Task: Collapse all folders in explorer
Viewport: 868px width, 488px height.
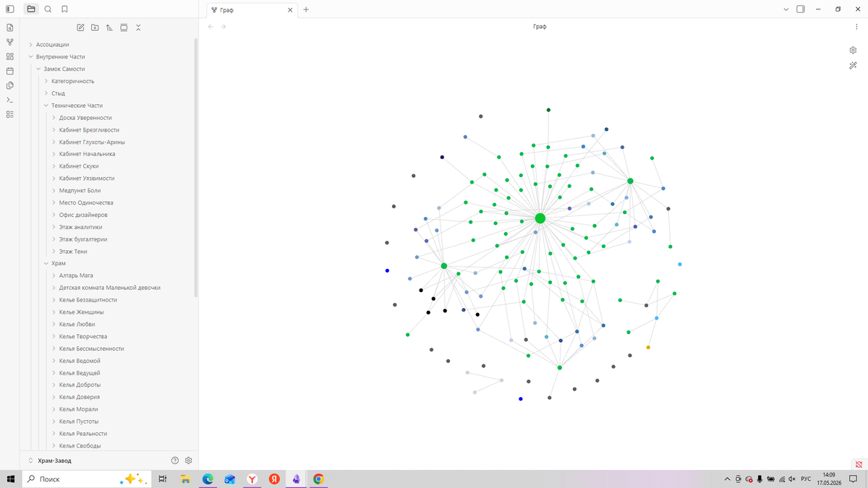Action: 138,27
